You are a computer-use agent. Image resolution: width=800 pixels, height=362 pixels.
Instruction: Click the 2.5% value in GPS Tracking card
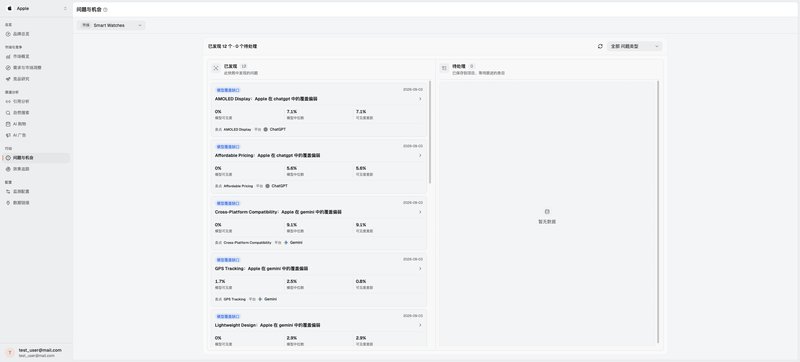point(291,281)
